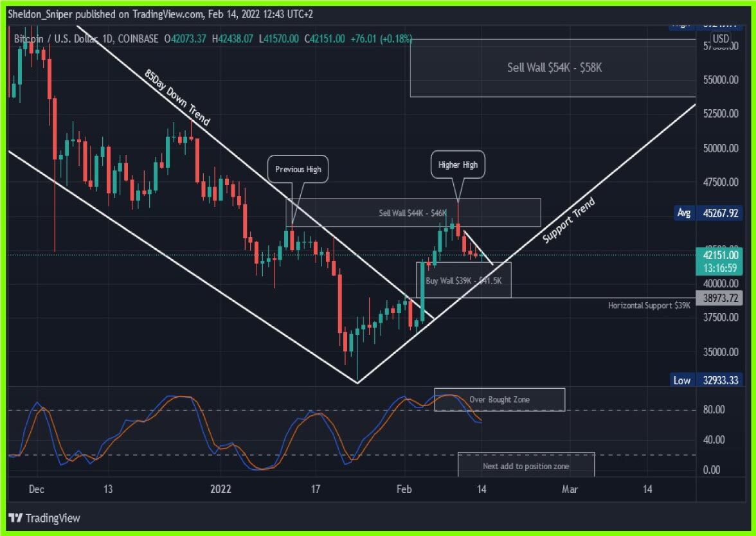Click the 40.00 oscillator scale value
The height and width of the screenshot is (536, 756).
tap(714, 440)
